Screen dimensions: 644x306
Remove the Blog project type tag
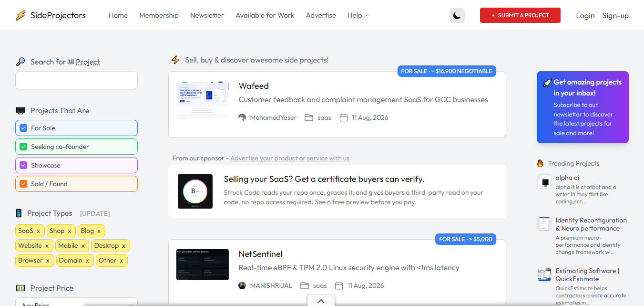click(x=99, y=231)
